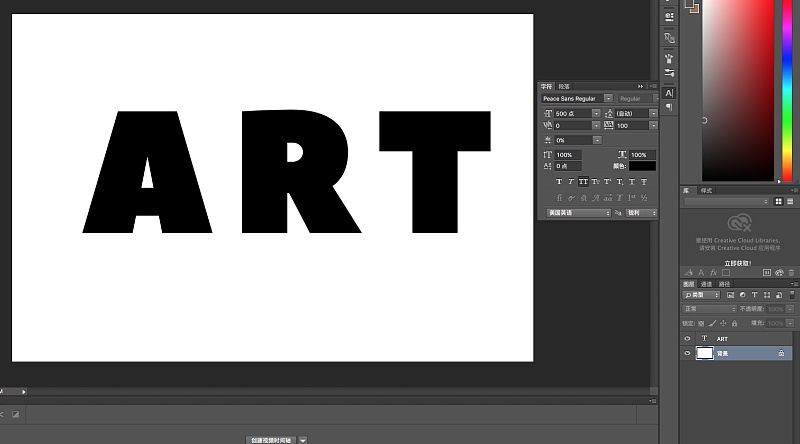This screenshot has height=444, width=800.
Task: Click the lock transparent pixels icon
Action: 701,323
